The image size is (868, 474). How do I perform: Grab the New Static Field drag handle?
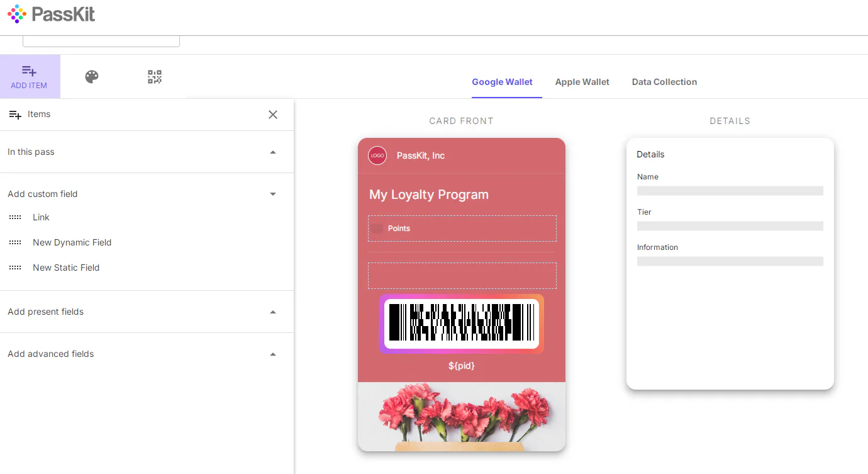(x=15, y=268)
